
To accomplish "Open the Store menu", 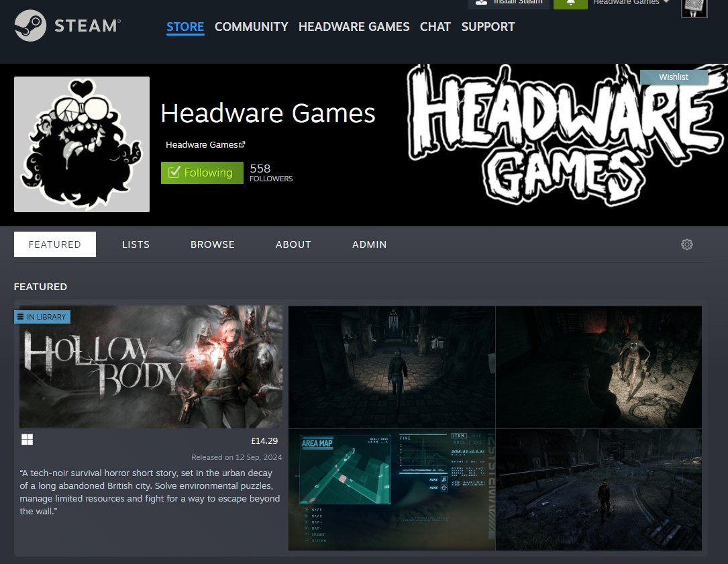I will coord(185,27).
